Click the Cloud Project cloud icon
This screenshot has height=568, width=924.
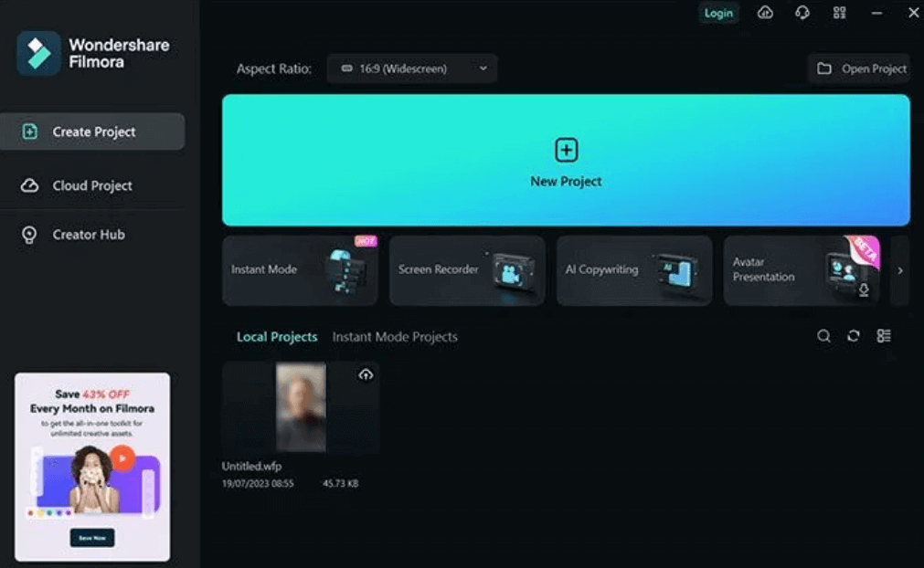pos(29,185)
